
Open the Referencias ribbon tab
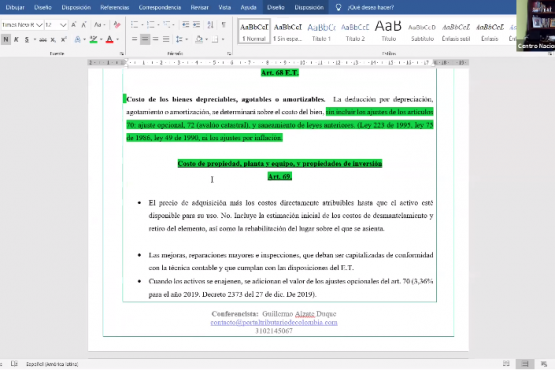(115, 7)
